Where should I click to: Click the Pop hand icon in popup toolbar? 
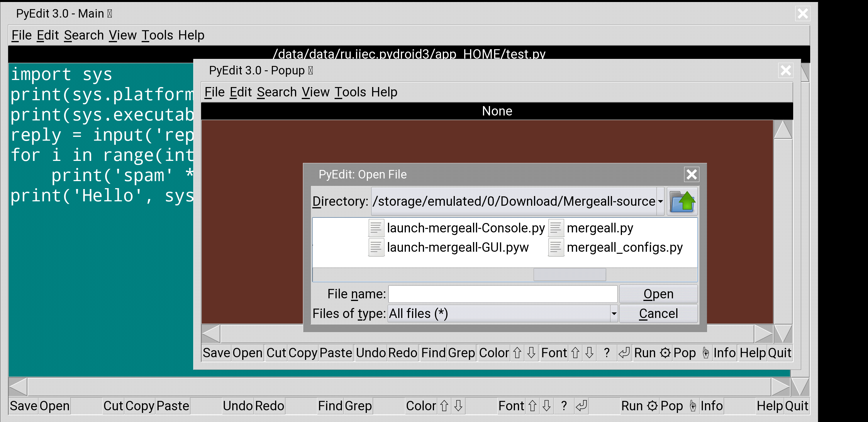coord(705,353)
